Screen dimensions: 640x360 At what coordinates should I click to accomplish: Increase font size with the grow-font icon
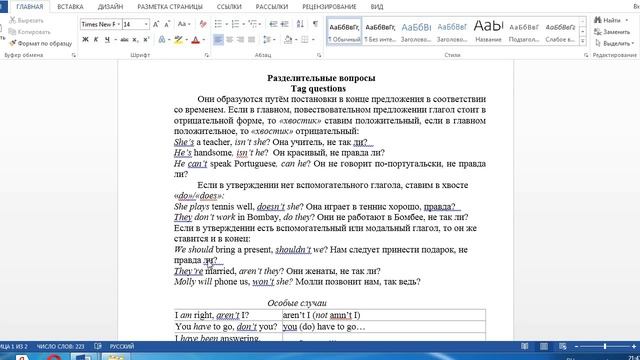tap(156, 24)
